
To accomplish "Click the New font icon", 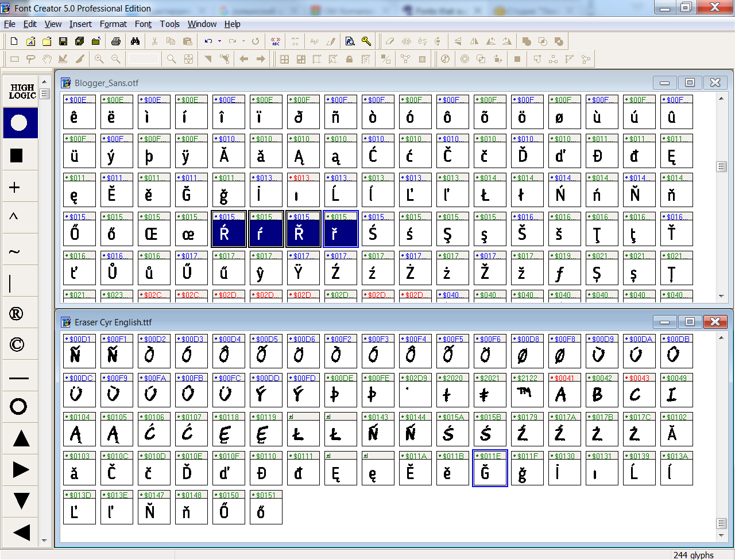I will [x=14, y=41].
